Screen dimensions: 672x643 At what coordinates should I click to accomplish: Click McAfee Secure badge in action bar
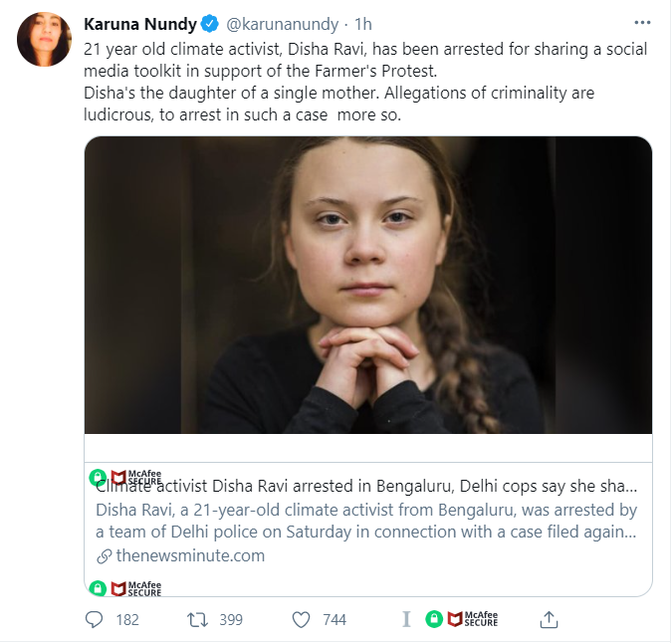coord(470,619)
